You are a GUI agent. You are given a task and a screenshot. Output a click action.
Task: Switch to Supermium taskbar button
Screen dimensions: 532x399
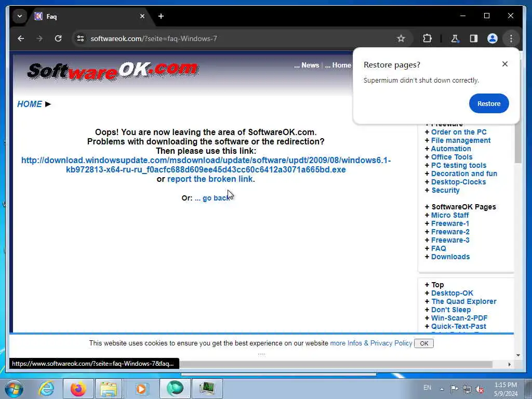175,389
